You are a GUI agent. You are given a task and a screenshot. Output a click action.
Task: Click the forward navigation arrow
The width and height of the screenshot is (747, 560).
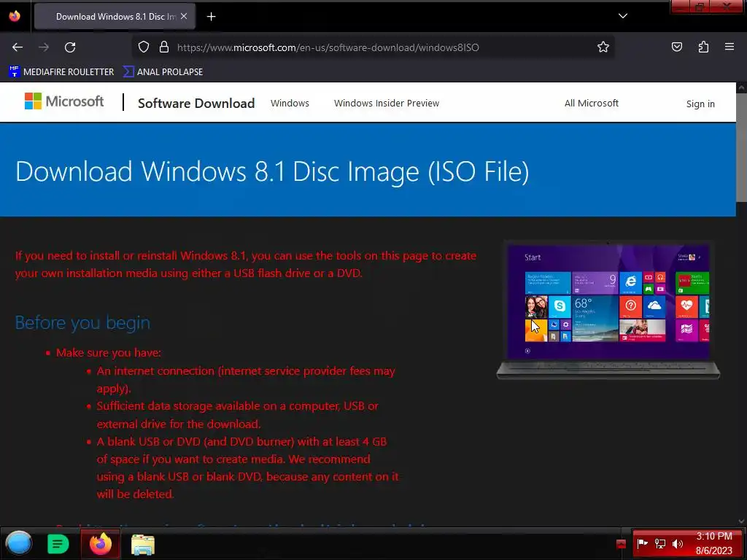coord(44,47)
